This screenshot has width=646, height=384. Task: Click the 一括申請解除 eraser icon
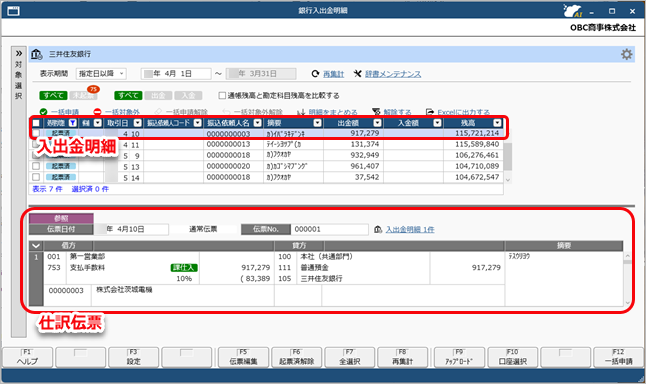[158, 112]
